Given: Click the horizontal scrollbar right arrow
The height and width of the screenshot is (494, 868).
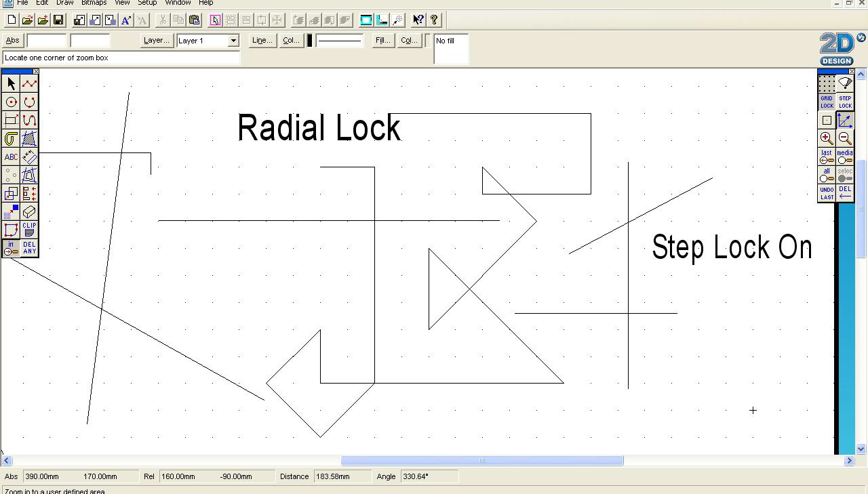Looking at the screenshot, I should [848, 460].
